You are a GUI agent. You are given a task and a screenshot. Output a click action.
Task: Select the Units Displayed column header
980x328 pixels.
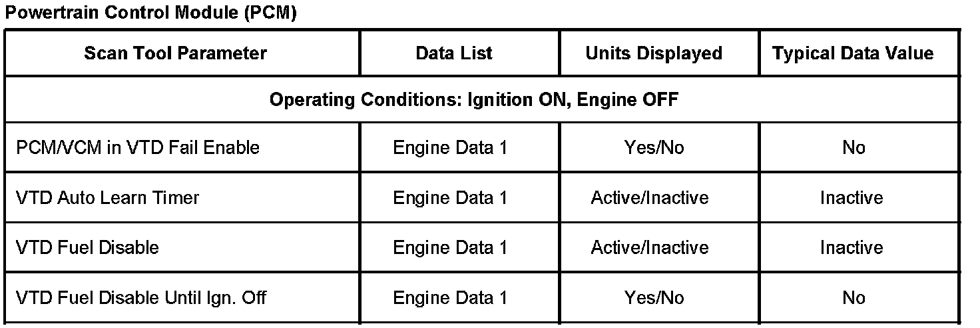tap(654, 53)
